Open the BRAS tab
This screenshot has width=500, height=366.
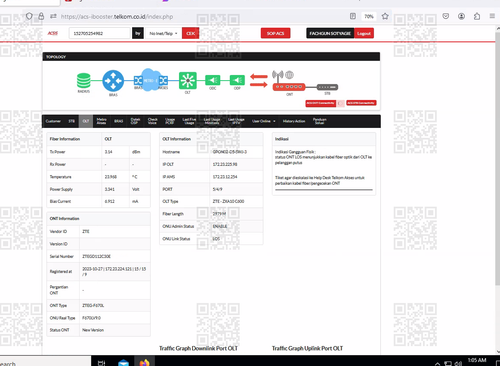point(118,121)
